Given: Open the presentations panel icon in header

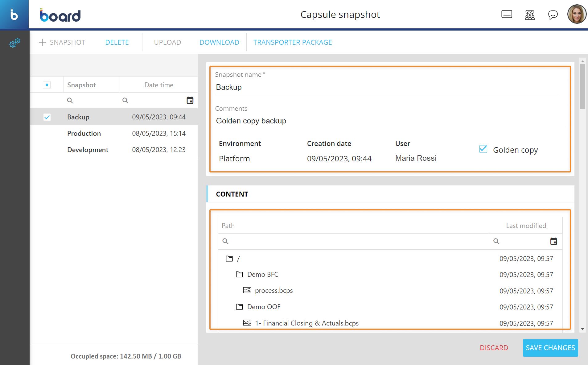Looking at the screenshot, I should click(x=506, y=14).
